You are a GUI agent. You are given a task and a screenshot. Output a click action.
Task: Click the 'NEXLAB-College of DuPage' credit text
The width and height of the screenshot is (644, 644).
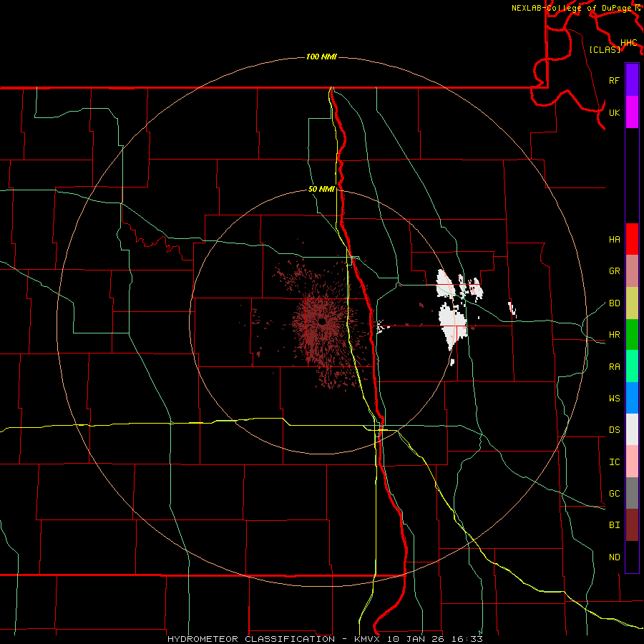coord(571,8)
